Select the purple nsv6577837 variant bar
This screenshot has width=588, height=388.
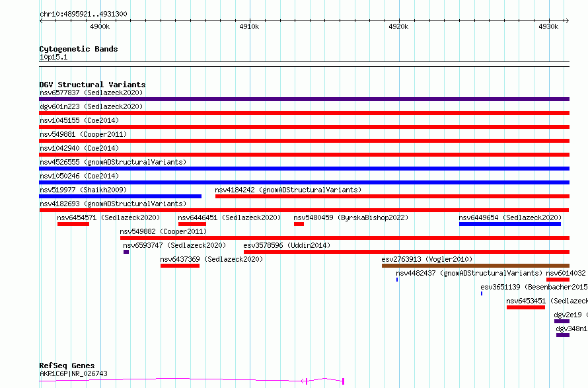coord(304,99)
